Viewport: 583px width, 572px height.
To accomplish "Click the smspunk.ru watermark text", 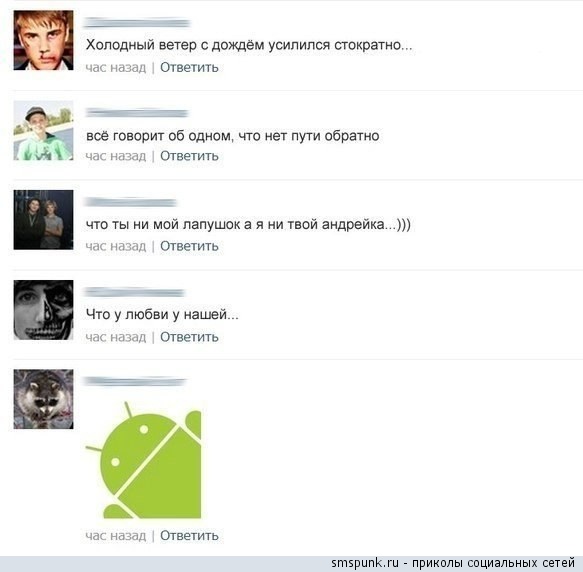I will 453,563.
